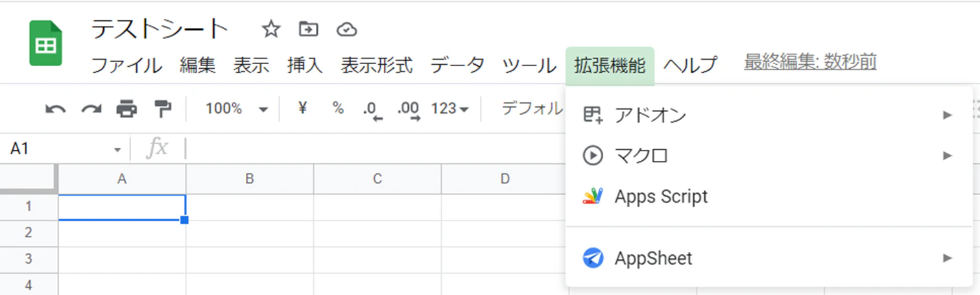
Task: Open the データ menu
Action: click(457, 65)
